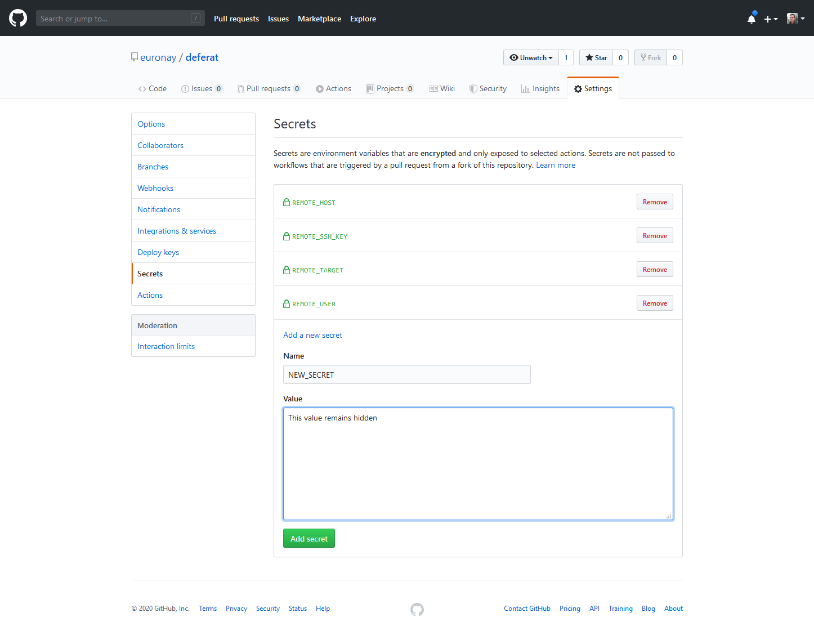Open the footer Privacy link
Screen dimensions: 814x644
tap(236, 609)
